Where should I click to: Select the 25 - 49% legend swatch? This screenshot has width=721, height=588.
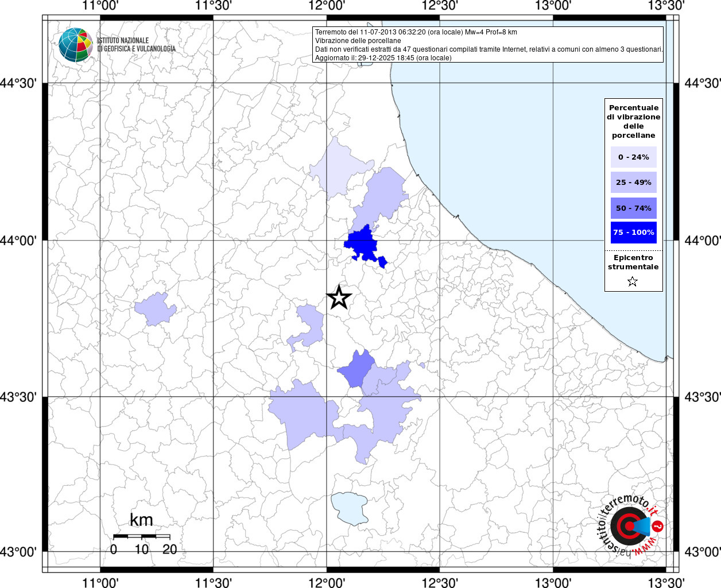[634, 182]
